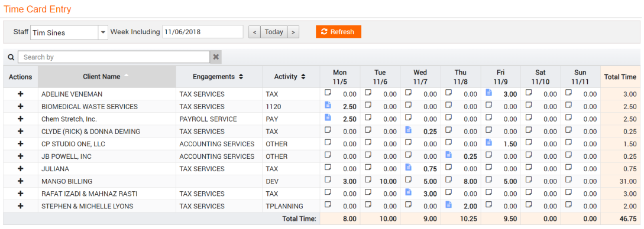Open blue note icon for ADELINE VENEMAN Friday
Screen dimensions: 644x229
pyautogui.click(x=488, y=93)
